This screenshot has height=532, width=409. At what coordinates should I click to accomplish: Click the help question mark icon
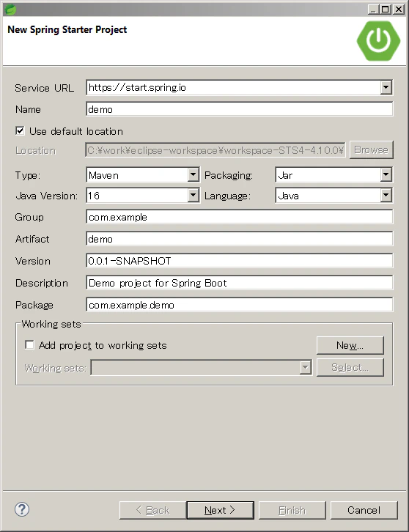[22, 509]
